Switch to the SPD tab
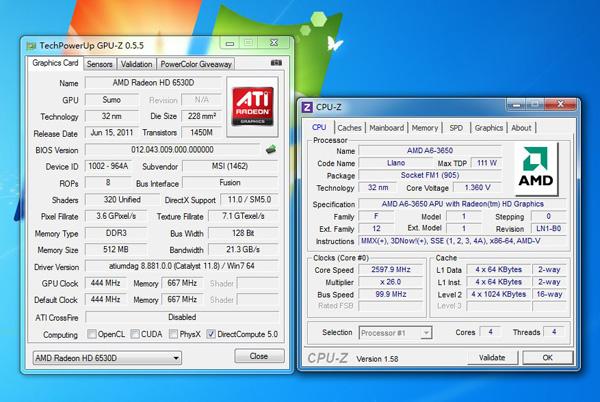This screenshot has height=402, width=600. tap(456, 128)
